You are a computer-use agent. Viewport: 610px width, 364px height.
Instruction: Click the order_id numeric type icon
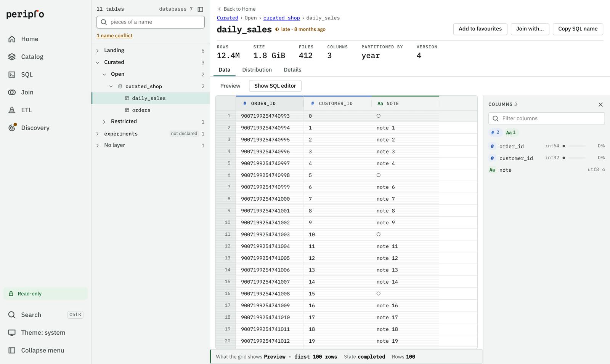pos(492,146)
